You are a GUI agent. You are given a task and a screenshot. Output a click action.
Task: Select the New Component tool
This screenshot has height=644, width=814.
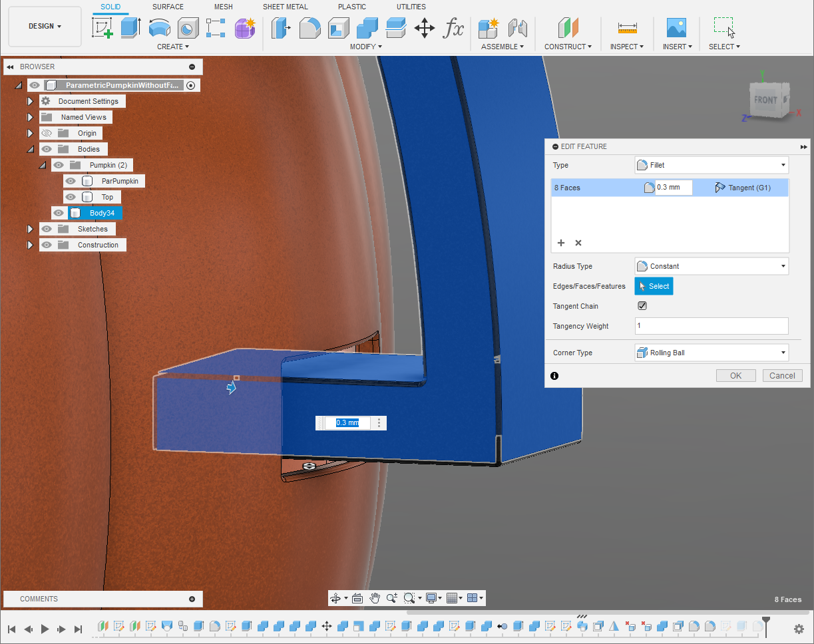pos(489,28)
